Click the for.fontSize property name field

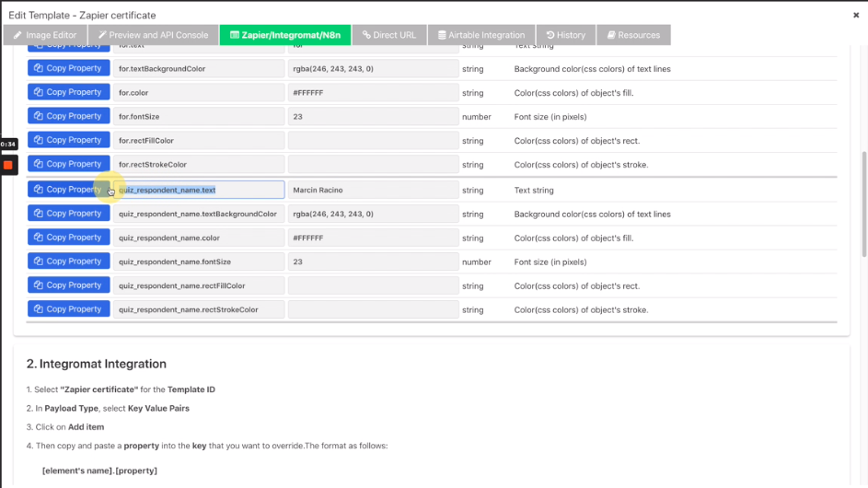pos(199,116)
